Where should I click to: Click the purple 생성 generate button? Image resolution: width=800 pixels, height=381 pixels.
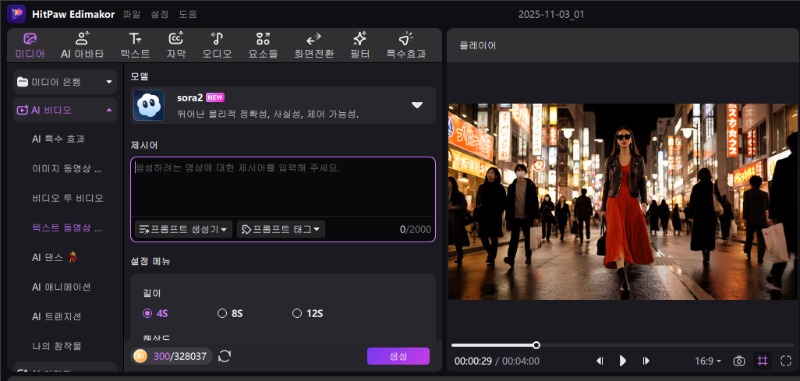click(398, 356)
